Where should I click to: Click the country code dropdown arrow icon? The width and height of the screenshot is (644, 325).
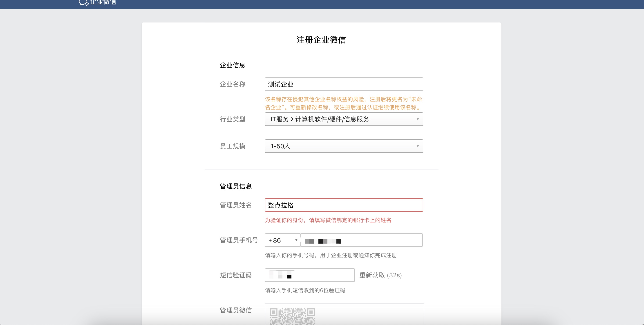pyautogui.click(x=297, y=240)
